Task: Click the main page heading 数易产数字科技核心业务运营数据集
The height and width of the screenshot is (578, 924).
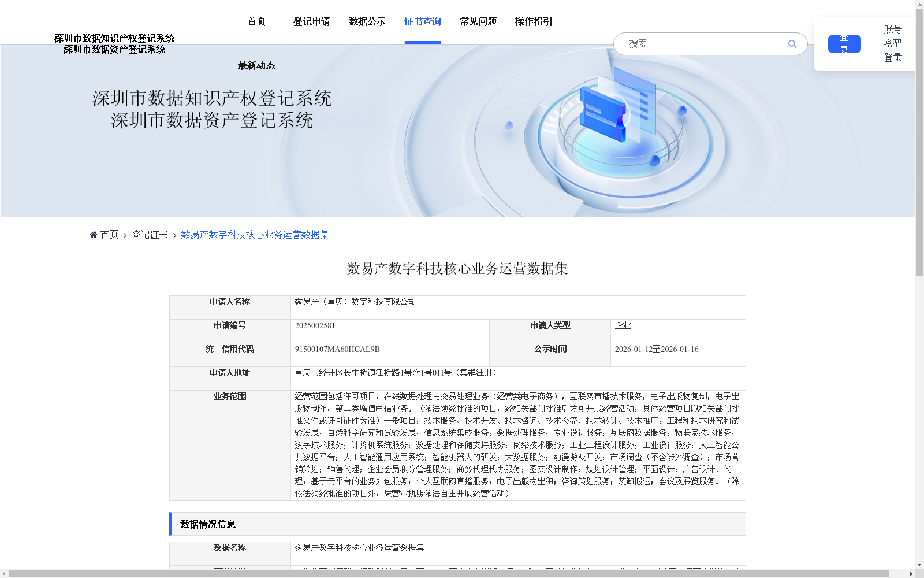Action: tap(457, 268)
